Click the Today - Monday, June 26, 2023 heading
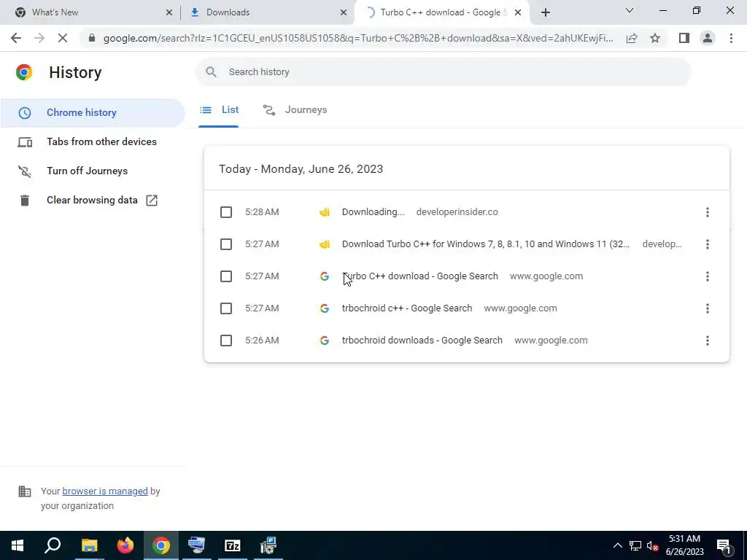The height and width of the screenshot is (560, 747). click(x=301, y=169)
